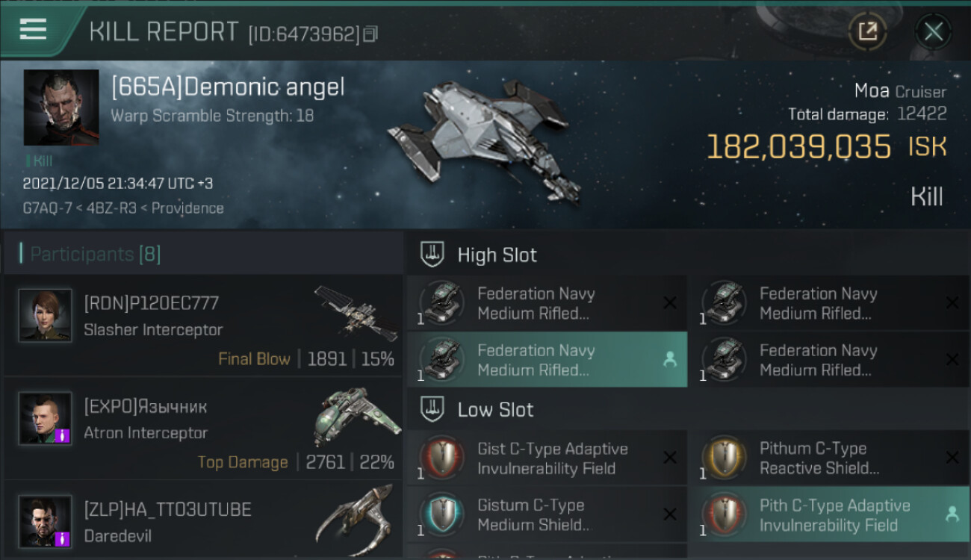
Task: Click the G7AQ-7 Providence location link
Action: click(x=123, y=208)
